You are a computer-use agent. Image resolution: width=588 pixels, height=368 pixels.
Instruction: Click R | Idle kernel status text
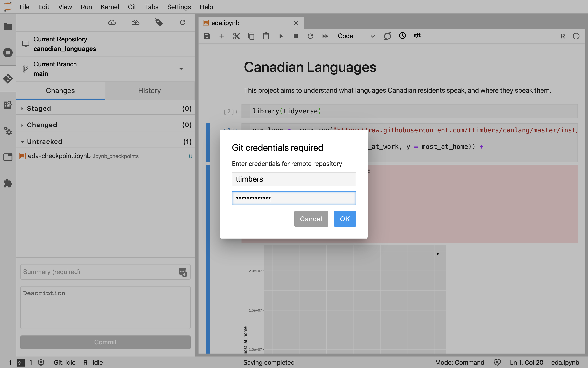coord(93,362)
